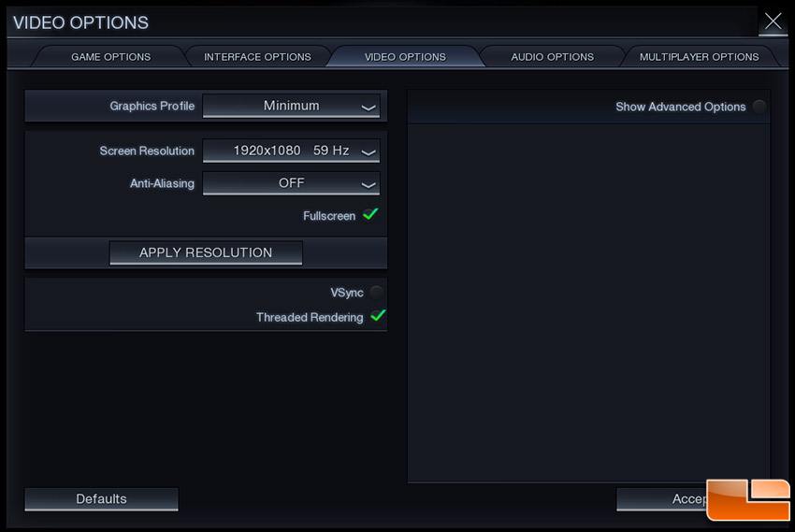Enable Show Advanced Options

click(759, 107)
